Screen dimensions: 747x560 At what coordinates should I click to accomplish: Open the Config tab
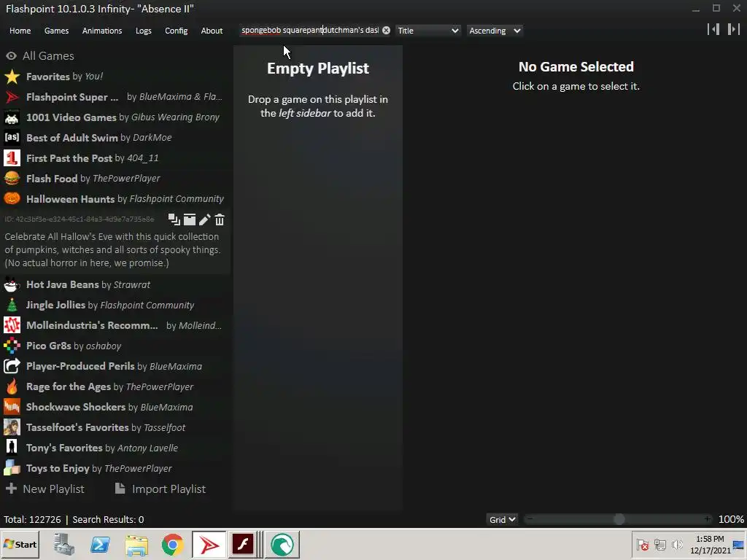click(177, 31)
